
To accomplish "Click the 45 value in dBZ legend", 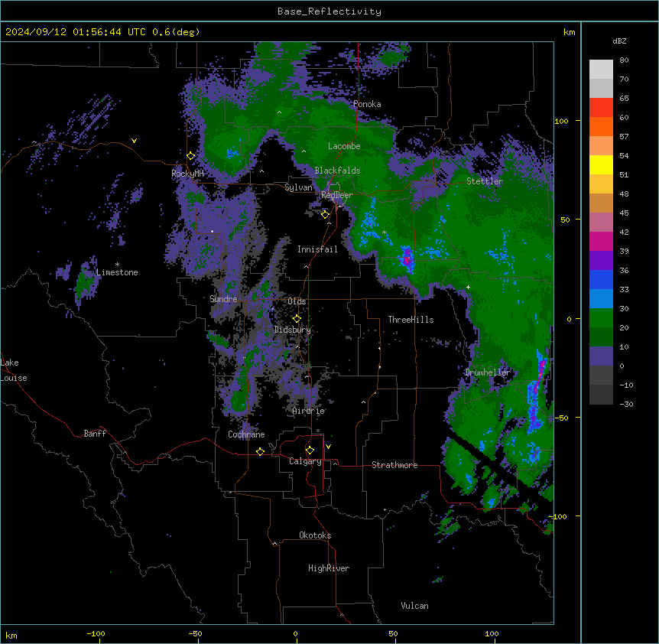I will [x=624, y=213].
